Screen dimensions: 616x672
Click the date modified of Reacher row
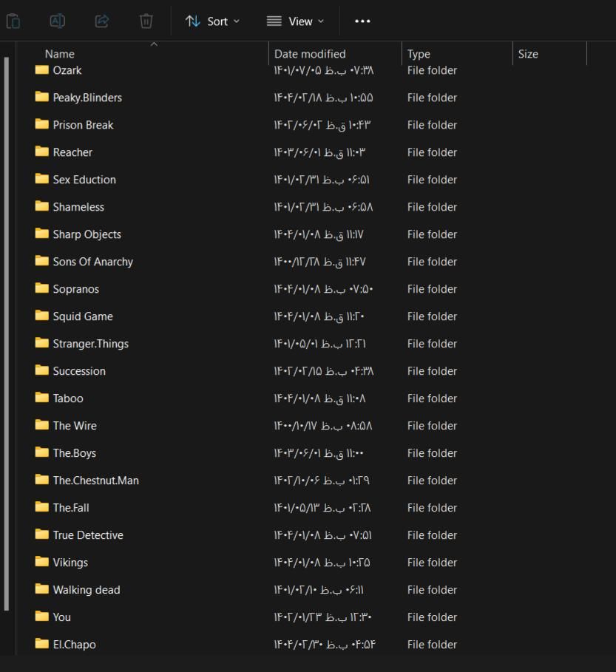pos(319,152)
